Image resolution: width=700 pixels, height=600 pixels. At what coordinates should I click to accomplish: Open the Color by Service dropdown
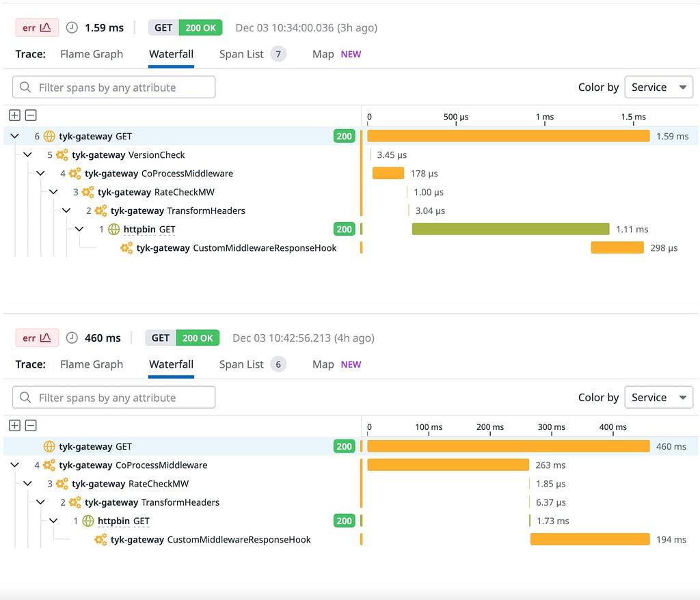(658, 87)
